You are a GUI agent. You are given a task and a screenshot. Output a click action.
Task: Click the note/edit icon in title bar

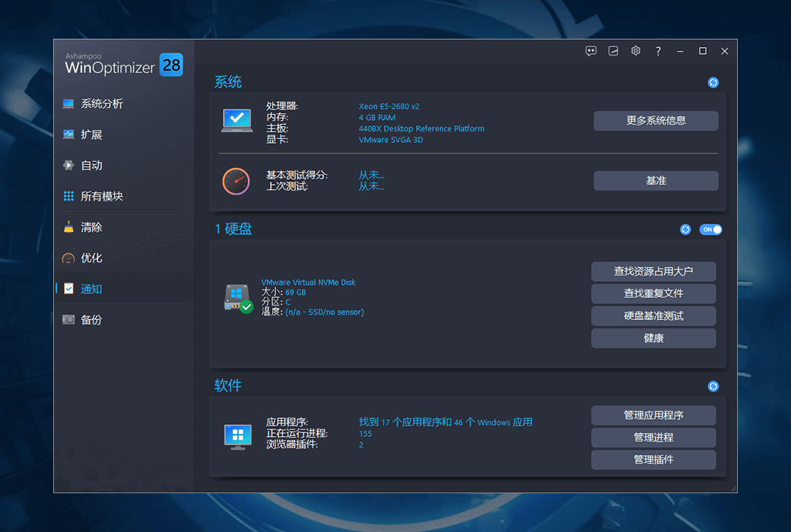613,51
